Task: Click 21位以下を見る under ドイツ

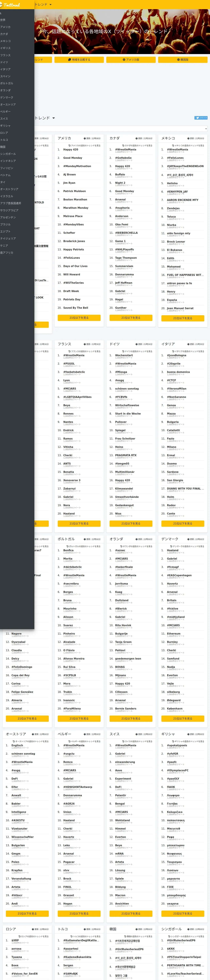Action: point(131,523)
